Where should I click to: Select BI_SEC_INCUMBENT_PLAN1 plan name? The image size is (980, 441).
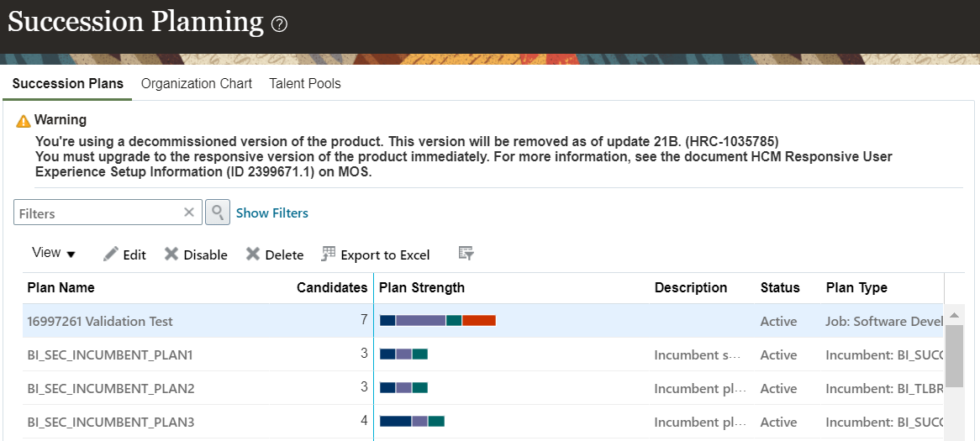[110, 354]
